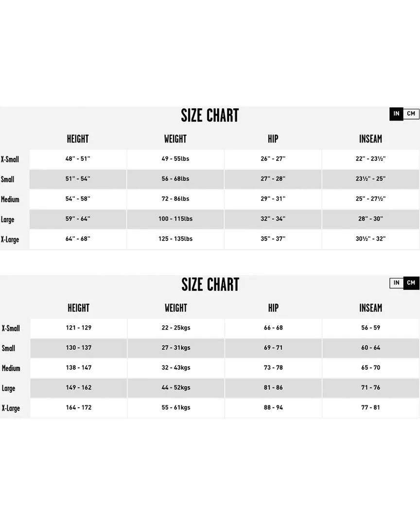This screenshot has width=420, height=525.
Task: Click WEIGHT header in the centimeter chart
Action: point(176,308)
